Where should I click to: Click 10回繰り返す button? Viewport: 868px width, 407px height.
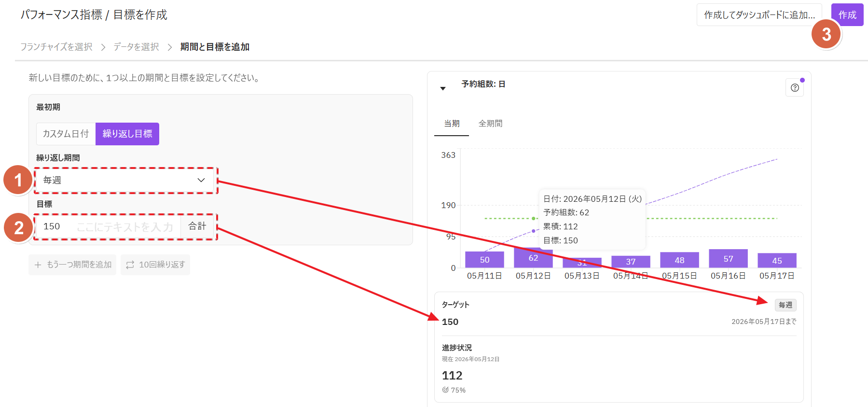point(155,265)
